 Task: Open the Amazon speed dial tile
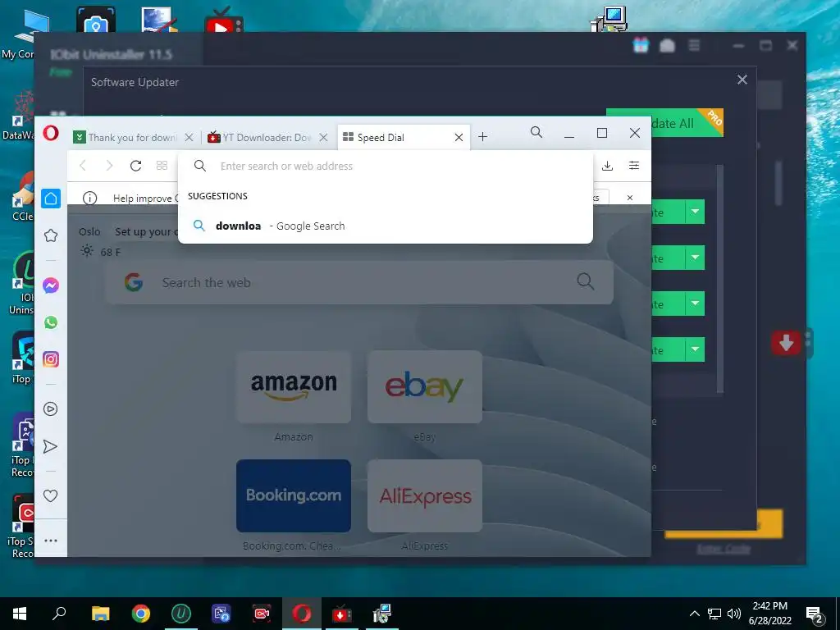pos(294,387)
